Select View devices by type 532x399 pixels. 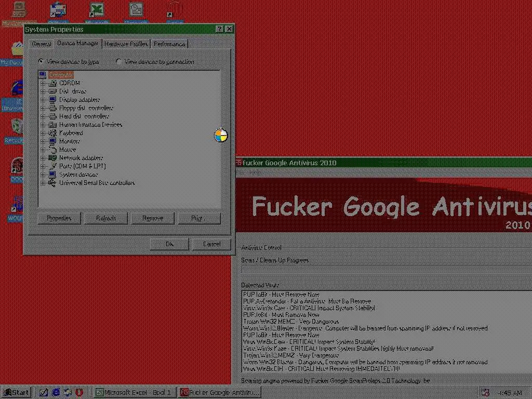point(42,62)
